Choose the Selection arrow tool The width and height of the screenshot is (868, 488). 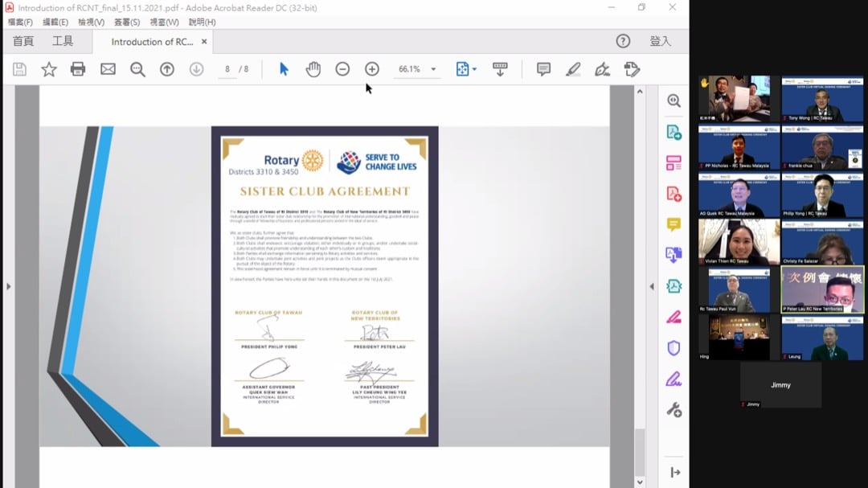(284, 69)
